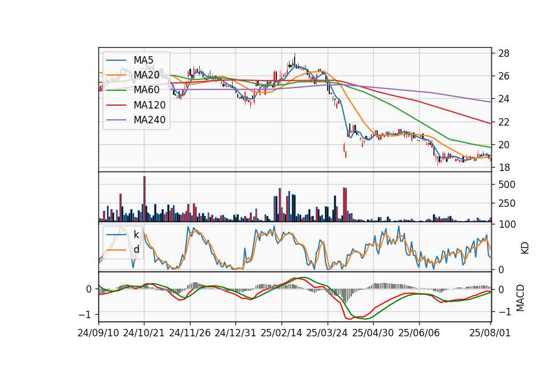Viewport: 546px width, 392px height.
Task: Click the 24/09/10 date axis label
Action: pos(98,333)
